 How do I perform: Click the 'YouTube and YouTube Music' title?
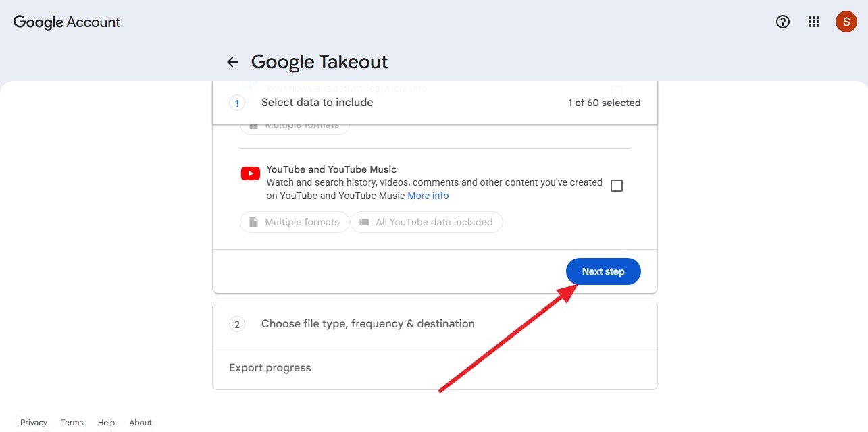pyautogui.click(x=332, y=169)
